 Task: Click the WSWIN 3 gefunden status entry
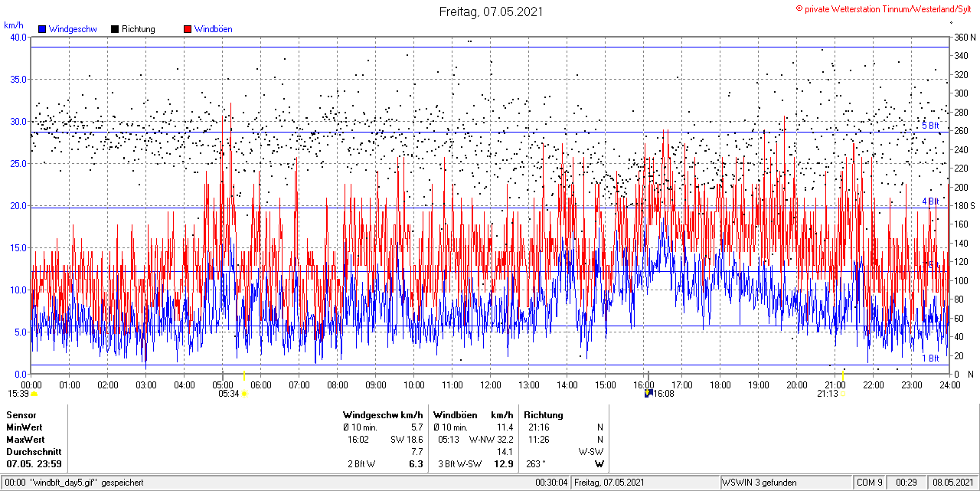759,483
